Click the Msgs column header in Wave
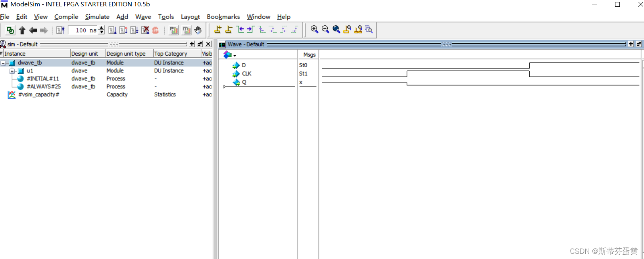Image resolution: width=644 pixels, height=259 pixels. tap(310, 55)
